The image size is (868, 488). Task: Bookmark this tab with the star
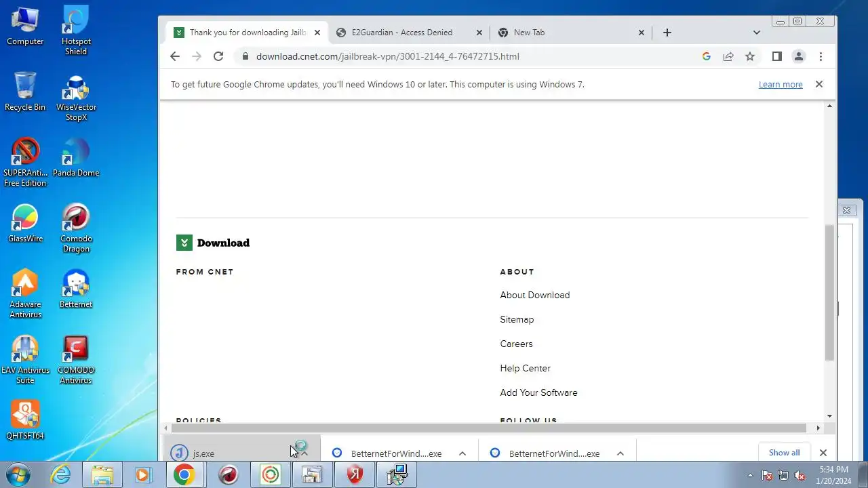pyautogui.click(x=750, y=56)
